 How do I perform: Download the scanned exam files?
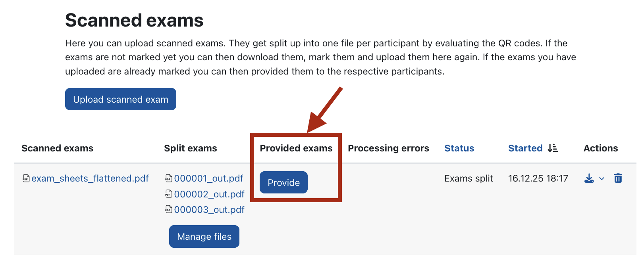pyautogui.click(x=589, y=178)
